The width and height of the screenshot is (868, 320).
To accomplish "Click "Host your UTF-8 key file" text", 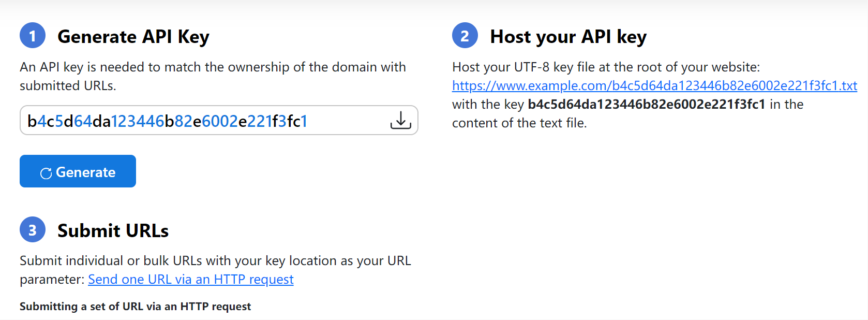I will [x=606, y=67].
